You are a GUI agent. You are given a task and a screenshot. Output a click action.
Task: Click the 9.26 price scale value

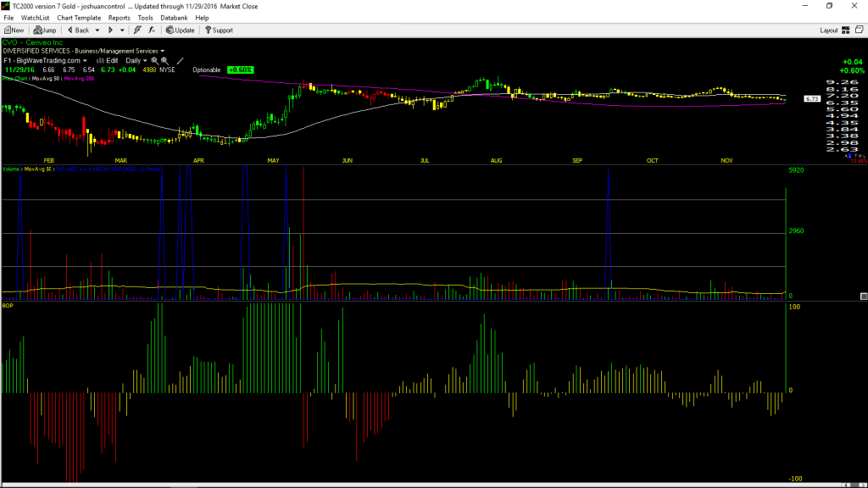click(842, 82)
